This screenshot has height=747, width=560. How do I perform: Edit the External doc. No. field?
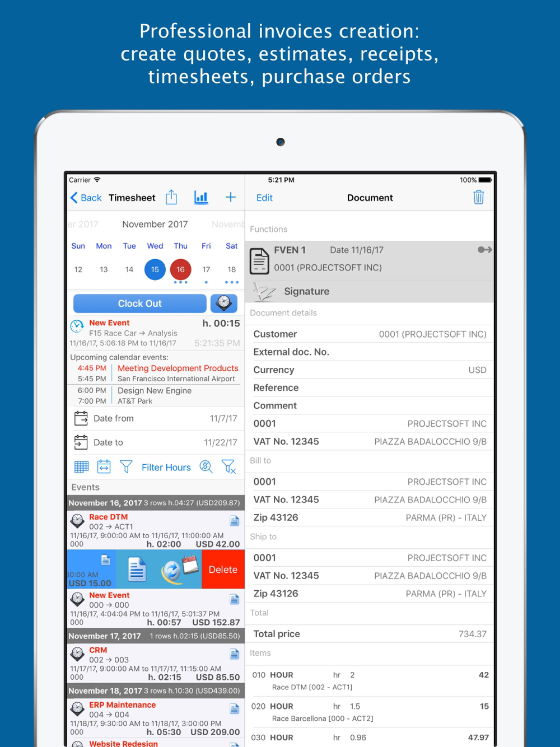(x=370, y=352)
